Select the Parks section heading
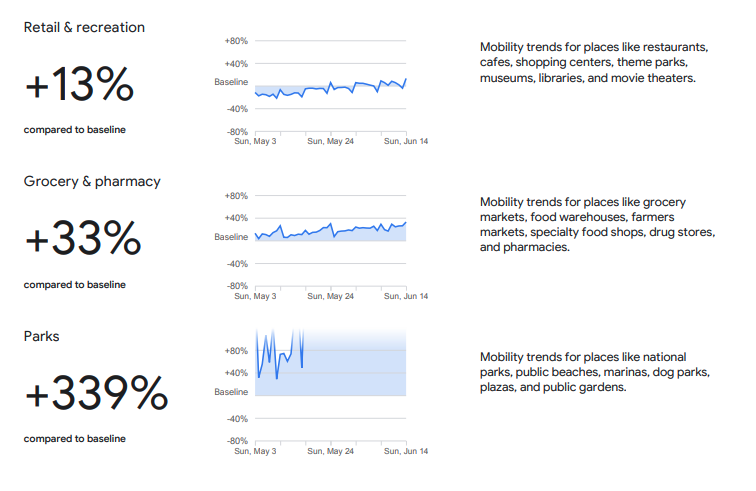Image resolution: width=756 pixels, height=491 pixels. pos(41,336)
